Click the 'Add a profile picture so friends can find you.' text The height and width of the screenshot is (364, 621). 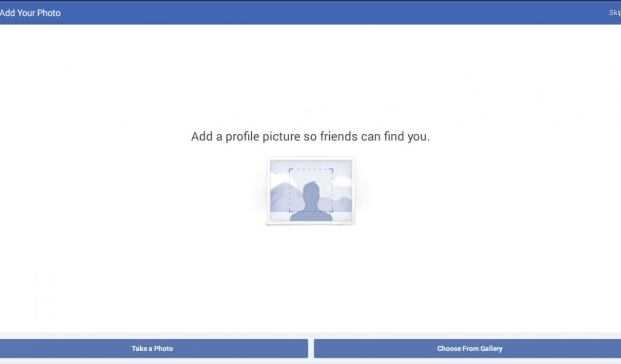310,136
